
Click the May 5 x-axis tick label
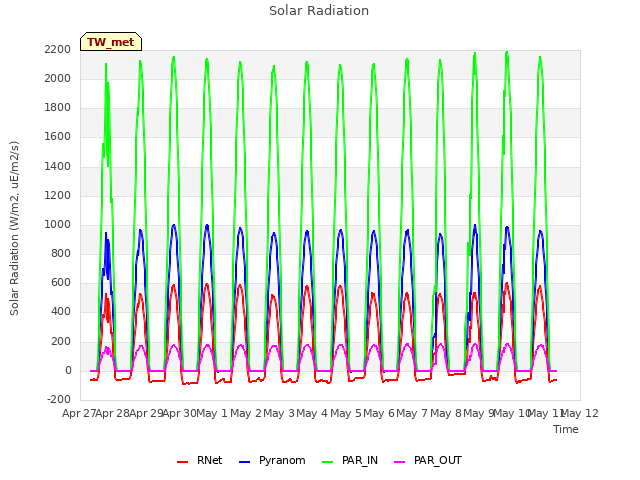click(346, 413)
